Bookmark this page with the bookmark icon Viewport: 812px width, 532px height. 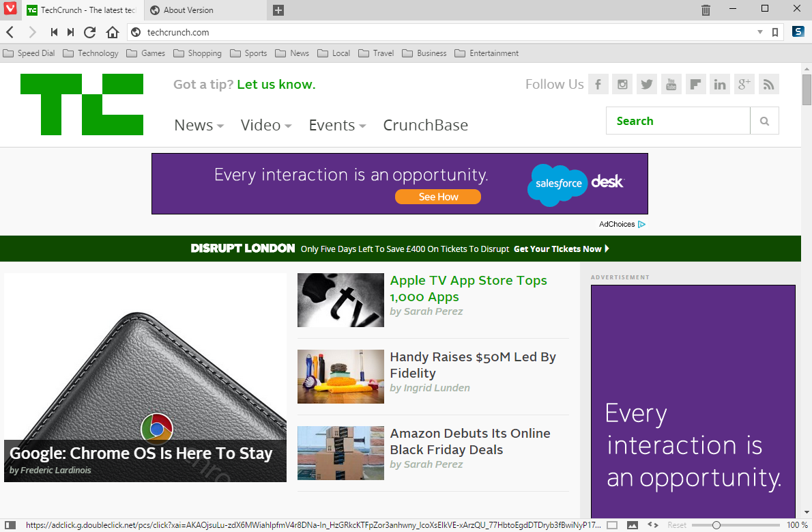pos(775,32)
